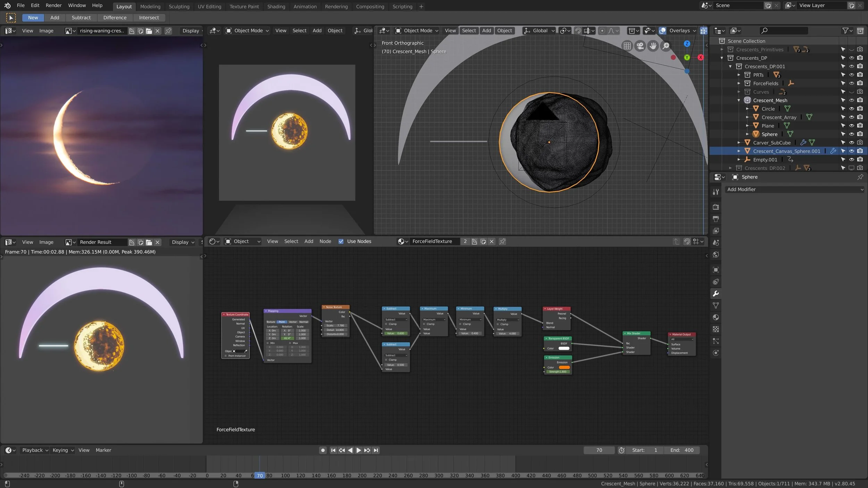Screen dimensions: 868x488
Task: Click the Emission node orange color swatch
Action: [564, 368]
